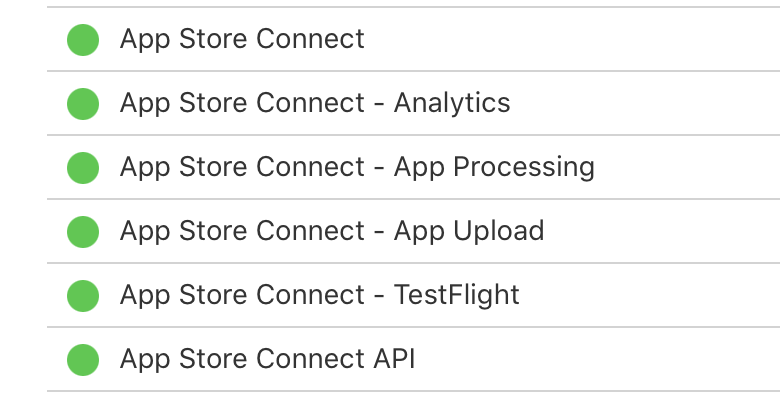This screenshot has height=400, width=780.
Task: Click blank area right of TestFlight row
Action: pos(649,296)
